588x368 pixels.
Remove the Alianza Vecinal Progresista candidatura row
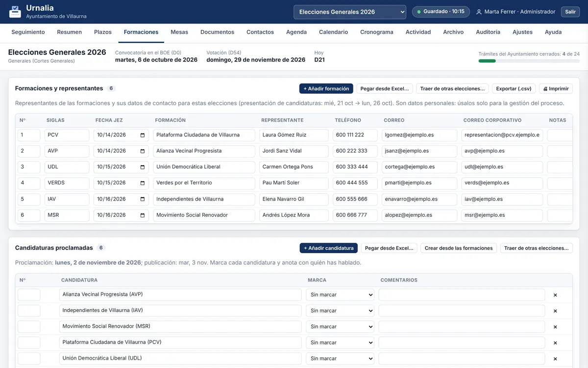tap(555, 295)
